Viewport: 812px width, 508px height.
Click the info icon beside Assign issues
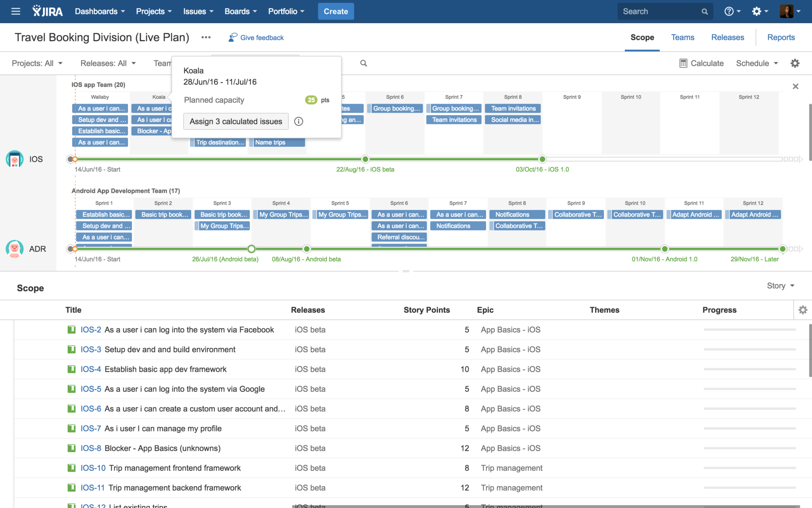(x=299, y=121)
